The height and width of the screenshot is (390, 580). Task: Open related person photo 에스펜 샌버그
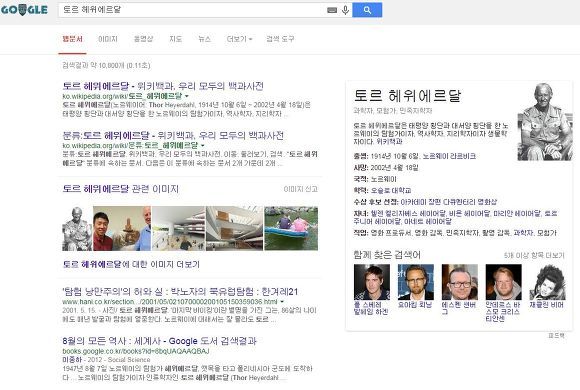[x=459, y=282]
